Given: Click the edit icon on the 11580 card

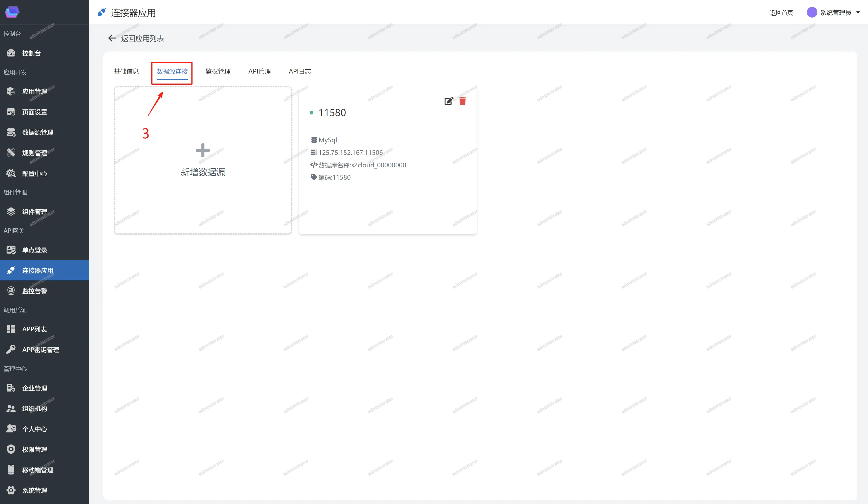Looking at the screenshot, I should click(x=448, y=101).
